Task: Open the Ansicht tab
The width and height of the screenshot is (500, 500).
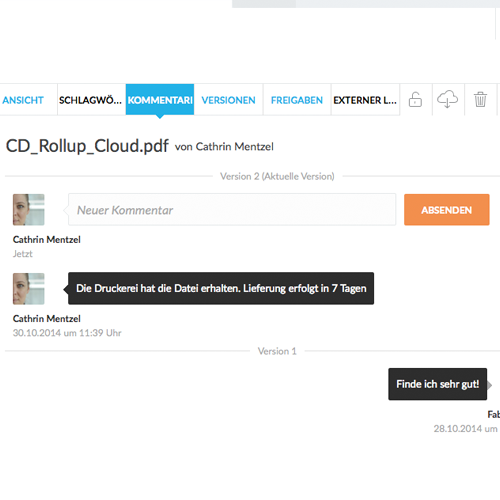Action: tap(23, 100)
